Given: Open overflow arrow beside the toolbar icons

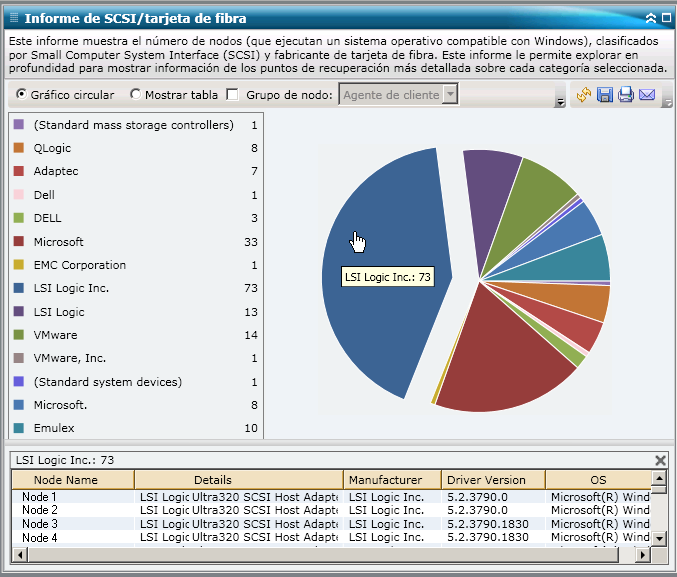Looking at the screenshot, I should coord(667,102).
